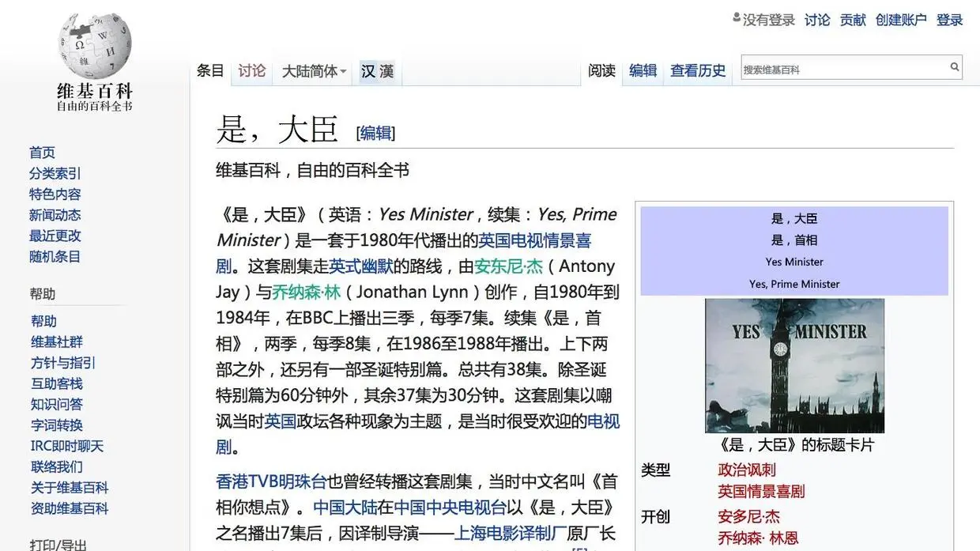
Task: Open 知识问答 in the sidebar
Action: tap(56, 404)
